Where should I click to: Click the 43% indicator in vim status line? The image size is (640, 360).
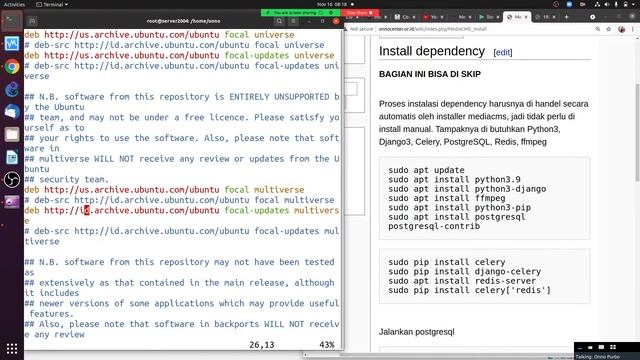point(327,345)
